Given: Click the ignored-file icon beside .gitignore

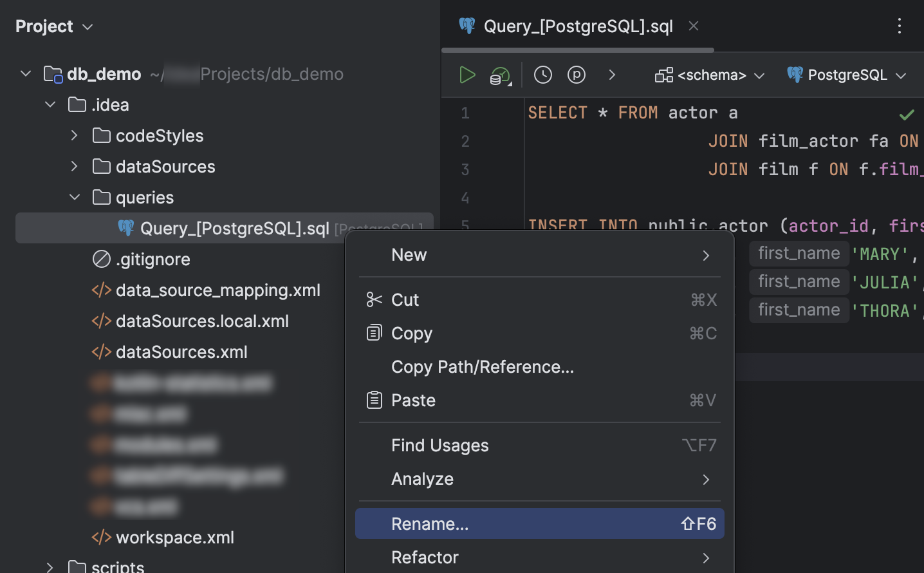Looking at the screenshot, I should (x=101, y=259).
